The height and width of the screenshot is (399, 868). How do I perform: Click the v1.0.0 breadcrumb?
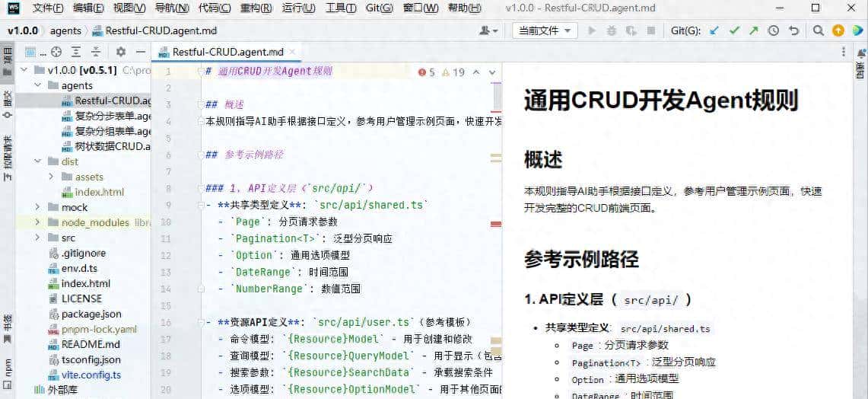click(23, 31)
